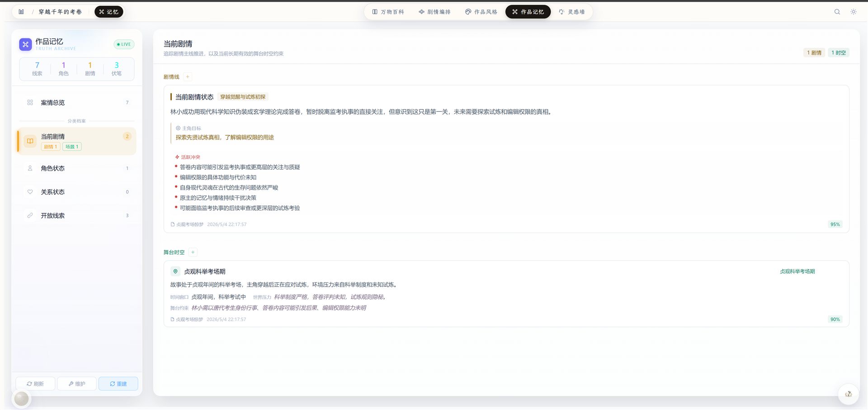Screen dimensions: 868x410
Task: Click the 穿越觉醒与试炼初探 tag
Action: 243,97
